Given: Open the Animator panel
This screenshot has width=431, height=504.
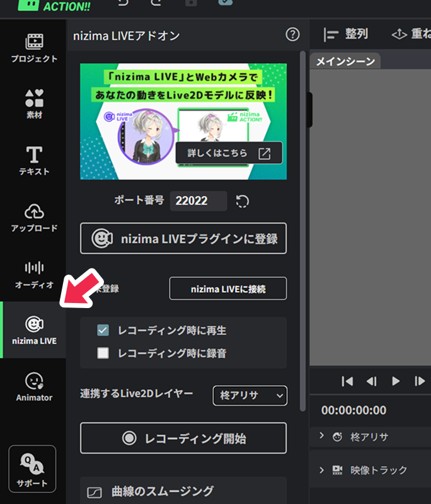Looking at the screenshot, I should 33,387.
